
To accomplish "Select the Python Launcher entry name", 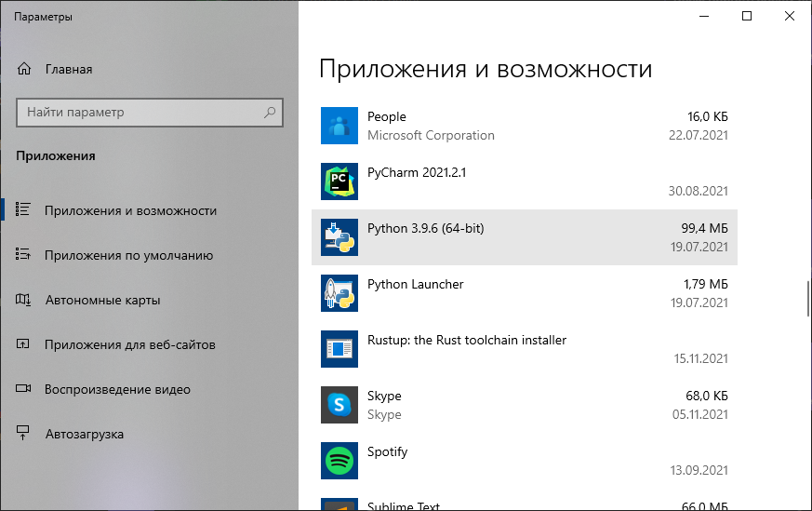I will [x=416, y=284].
